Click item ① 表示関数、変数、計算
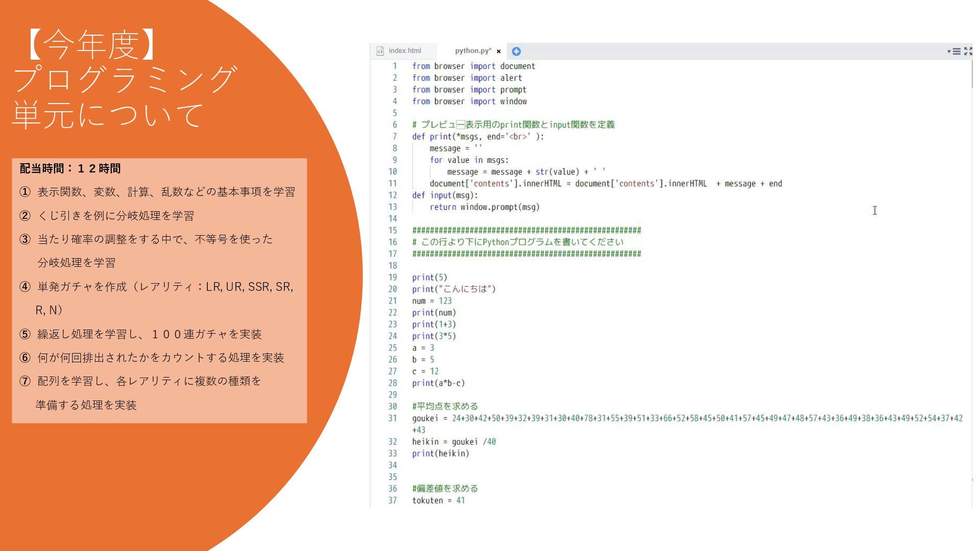Image resolution: width=980 pixels, height=551 pixels. 157,192
